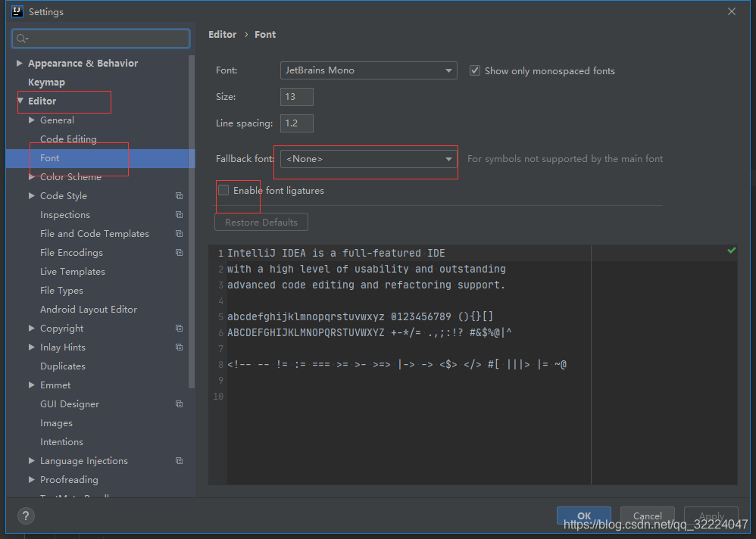Click the Cancel button
Viewport: 756px width, 539px height.
tap(647, 516)
